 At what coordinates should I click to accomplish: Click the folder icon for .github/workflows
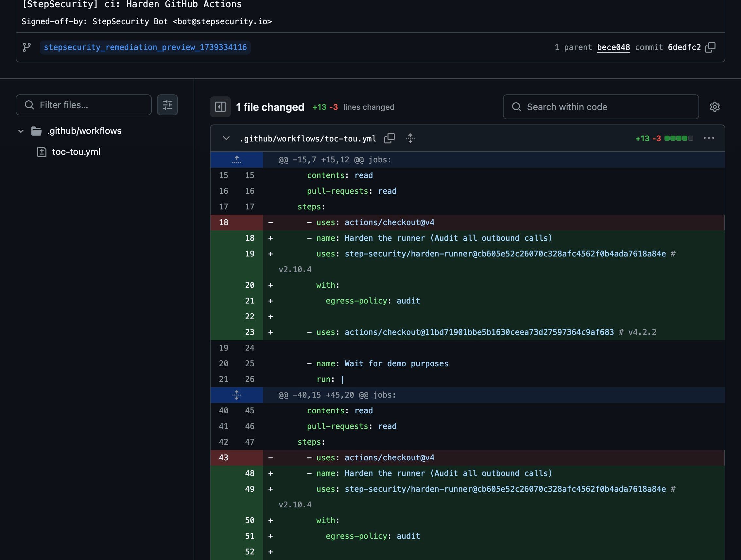36,131
